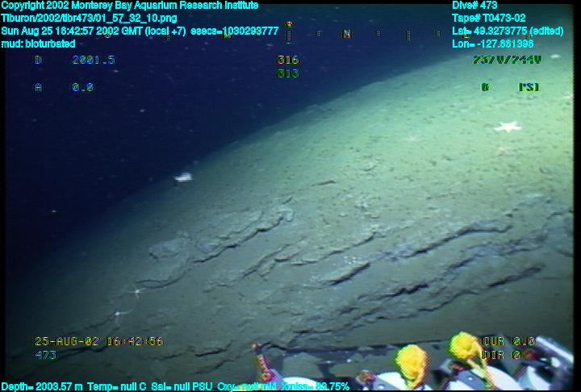Image resolution: width=581 pixels, height=392 pixels.
Task: Select the compass heading value 316
Action: (x=287, y=60)
